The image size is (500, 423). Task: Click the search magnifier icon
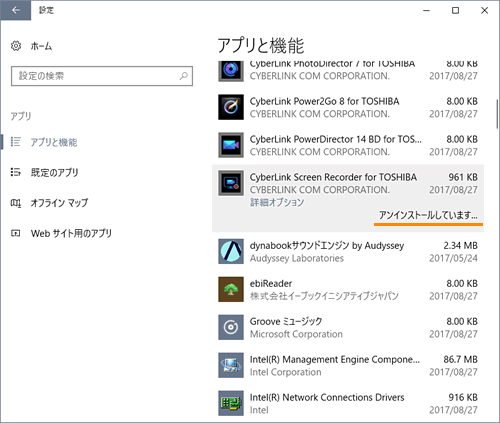coord(183,76)
